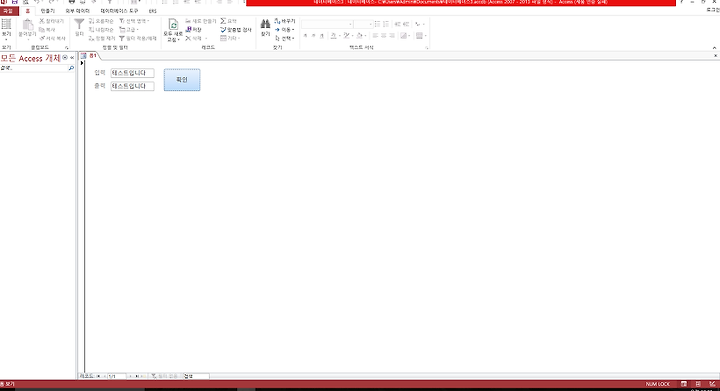
Task: Click the Refresh All (모두 새로 고침) icon
Action: point(173,24)
